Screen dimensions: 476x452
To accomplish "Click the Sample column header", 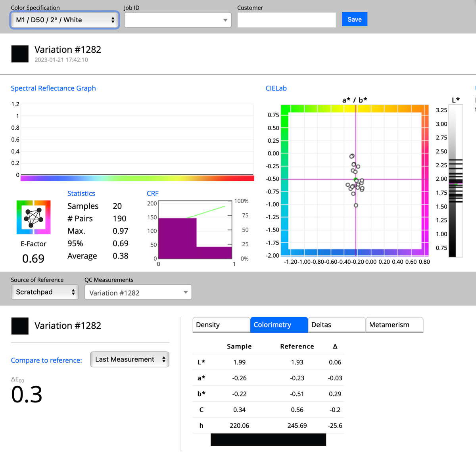I will [x=239, y=346].
